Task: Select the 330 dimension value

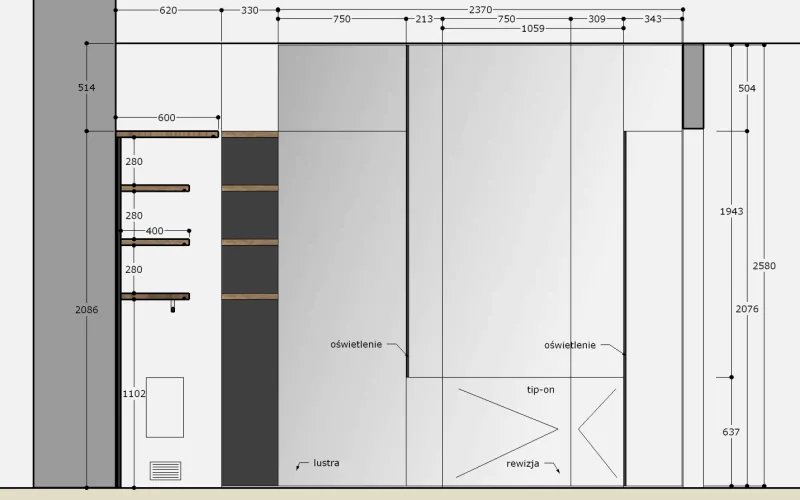Action: coord(249,10)
